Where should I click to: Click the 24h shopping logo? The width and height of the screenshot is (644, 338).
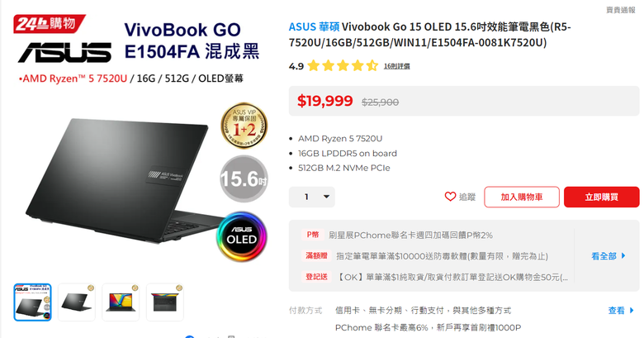click(50, 24)
